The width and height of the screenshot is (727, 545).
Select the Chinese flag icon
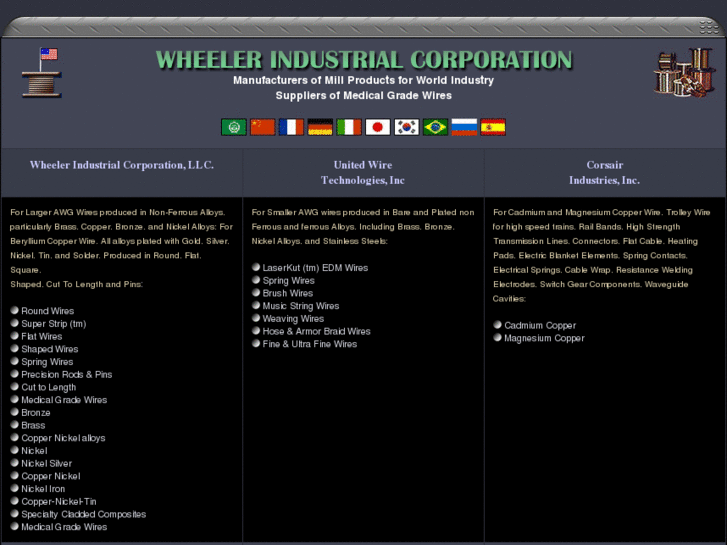(x=262, y=127)
